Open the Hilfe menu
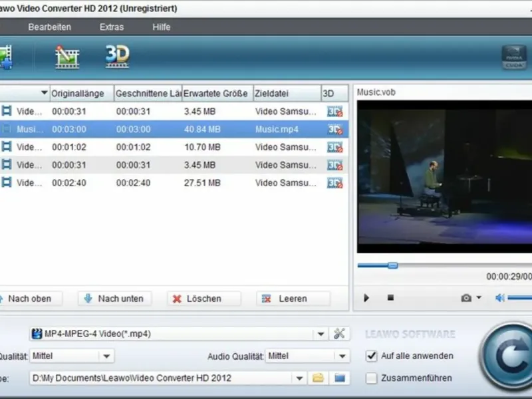The width and height of the screenshot is (532, 399). 161,27
